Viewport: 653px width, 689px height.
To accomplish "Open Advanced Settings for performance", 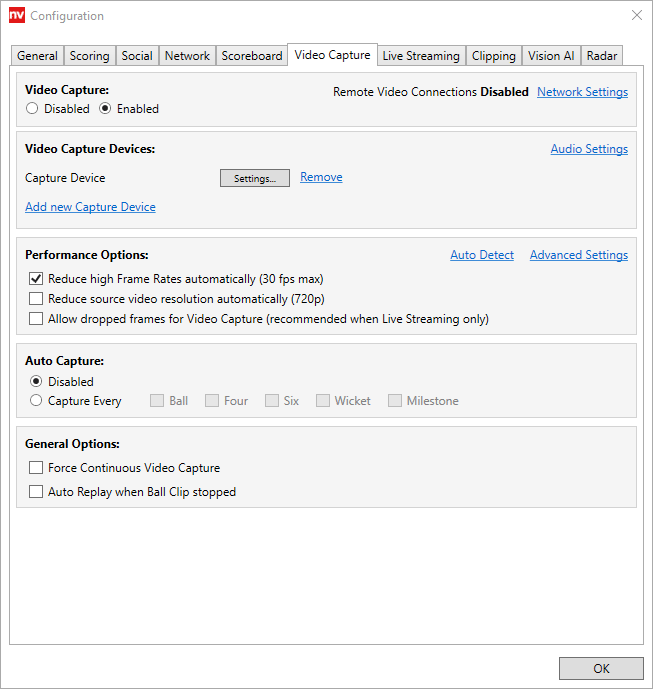I will 579,255.
